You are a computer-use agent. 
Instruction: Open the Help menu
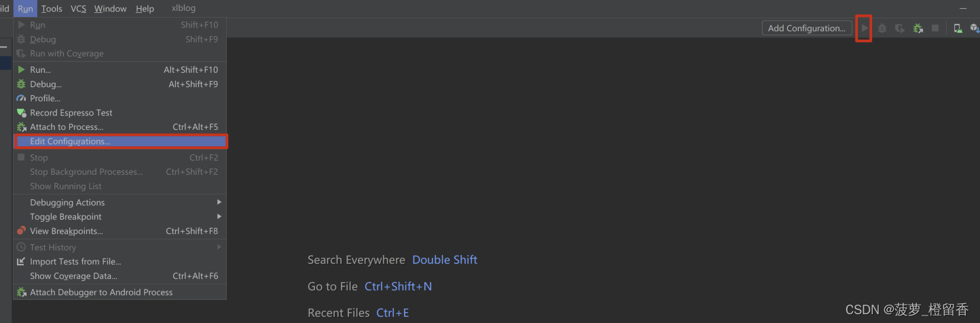pos(145,9)
